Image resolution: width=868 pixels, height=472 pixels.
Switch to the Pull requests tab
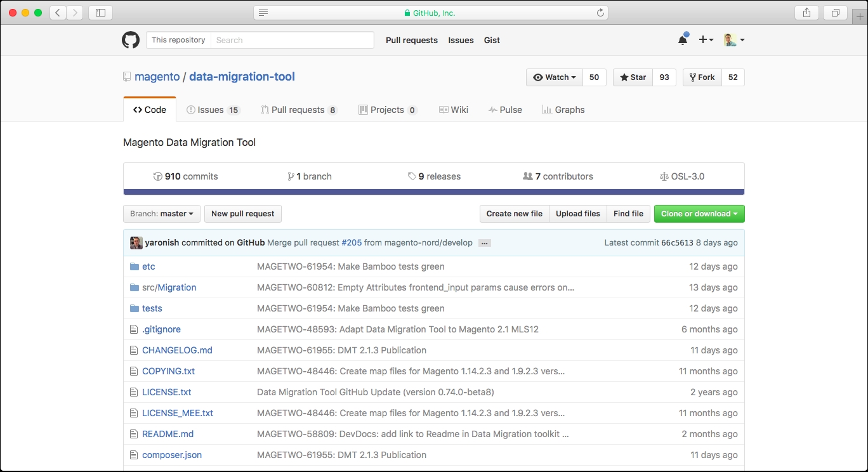point(299,110)
